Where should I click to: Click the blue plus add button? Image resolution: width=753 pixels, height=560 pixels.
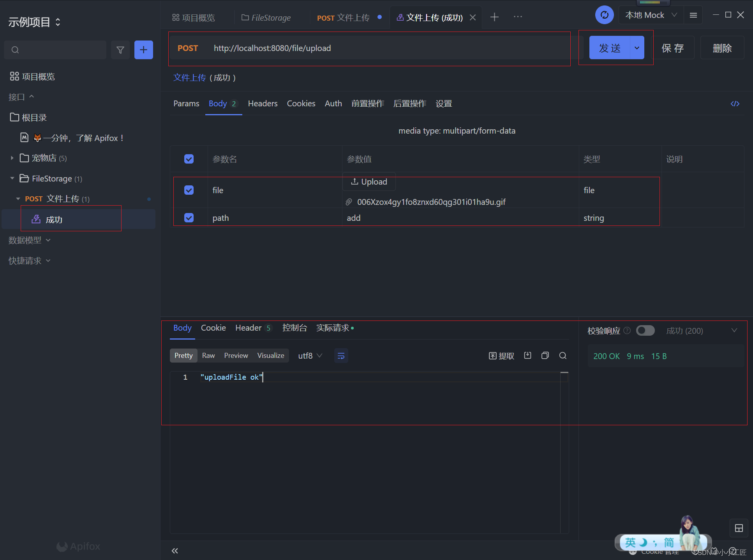tap(143, 50)
